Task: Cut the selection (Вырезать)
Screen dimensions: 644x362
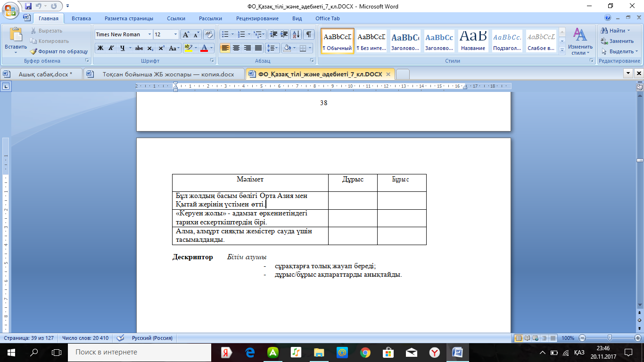Action: click(46, 31)
